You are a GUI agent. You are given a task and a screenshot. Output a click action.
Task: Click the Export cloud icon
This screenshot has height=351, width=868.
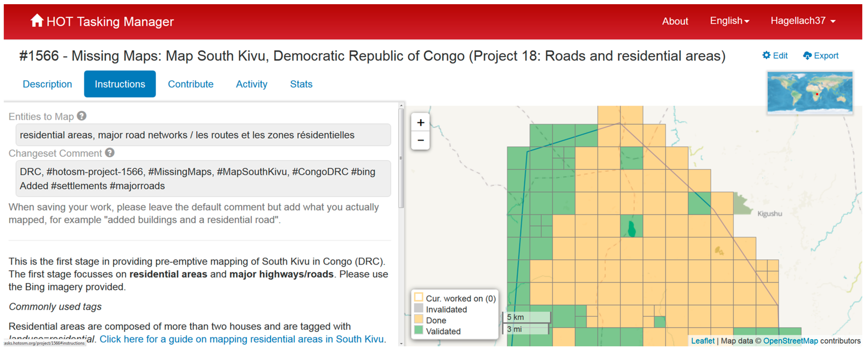click(x=807, y=55)
